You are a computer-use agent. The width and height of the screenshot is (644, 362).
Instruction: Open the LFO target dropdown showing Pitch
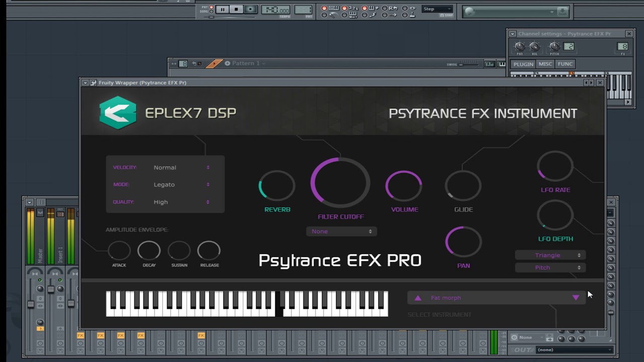point(550,267)
